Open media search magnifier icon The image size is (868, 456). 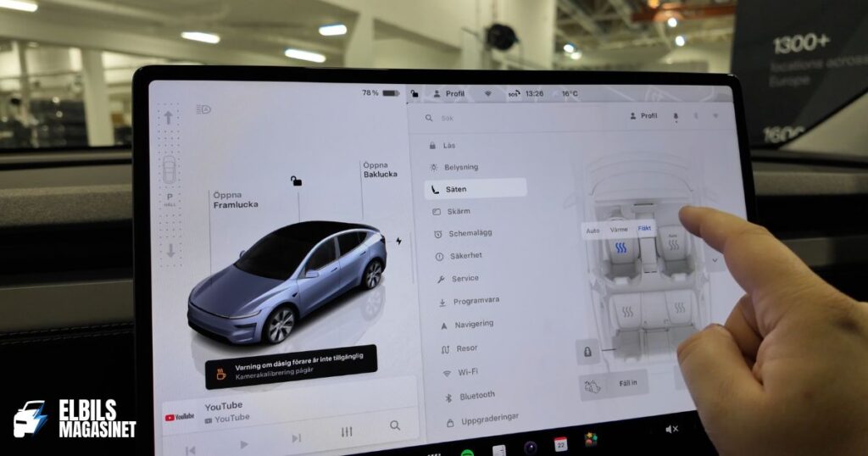(x=395, y=425)
